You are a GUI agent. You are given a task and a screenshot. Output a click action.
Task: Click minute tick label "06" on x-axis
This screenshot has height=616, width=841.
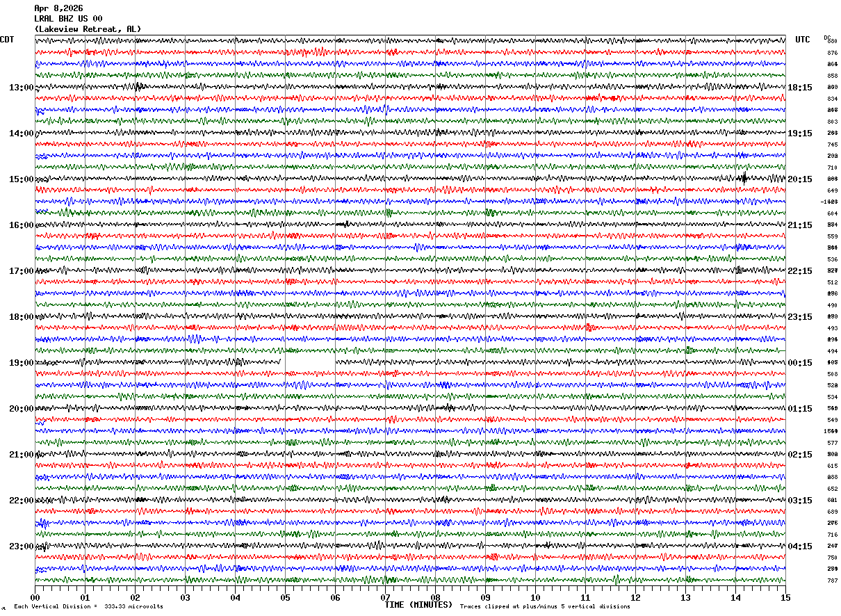(335, 597)
